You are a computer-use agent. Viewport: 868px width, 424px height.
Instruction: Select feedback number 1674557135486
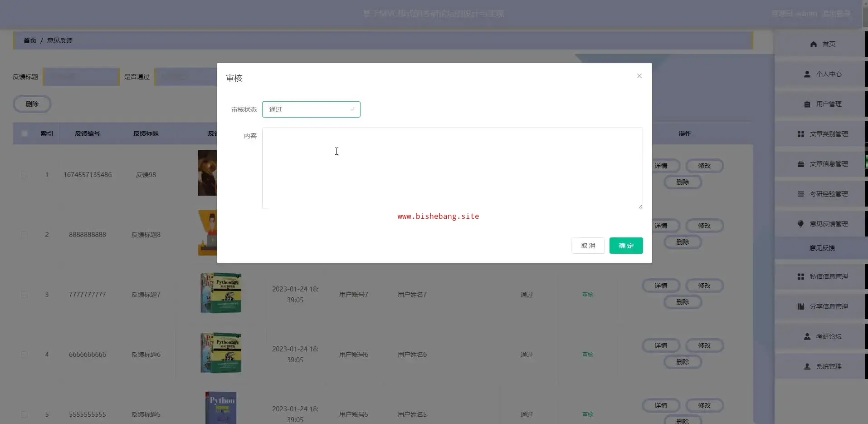tap(88, 175)
